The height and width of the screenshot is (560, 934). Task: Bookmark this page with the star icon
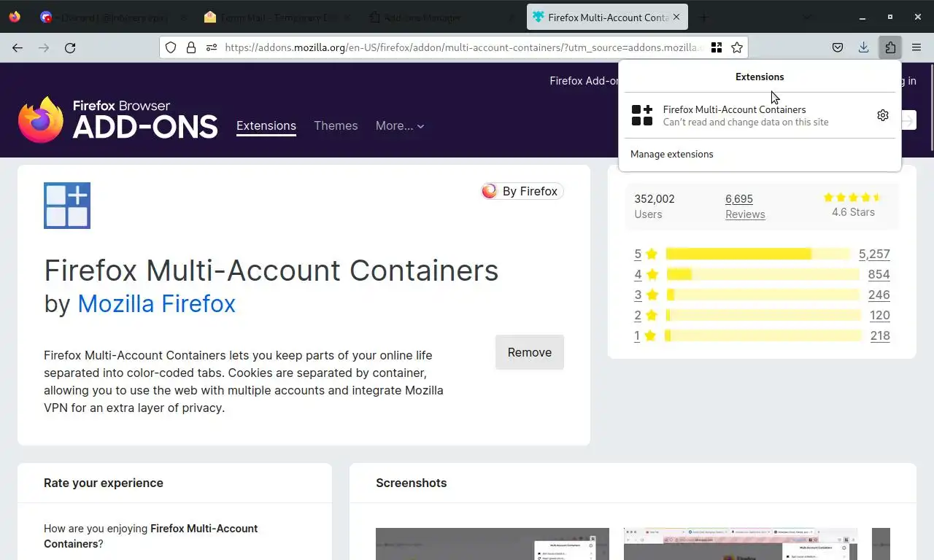737,47
